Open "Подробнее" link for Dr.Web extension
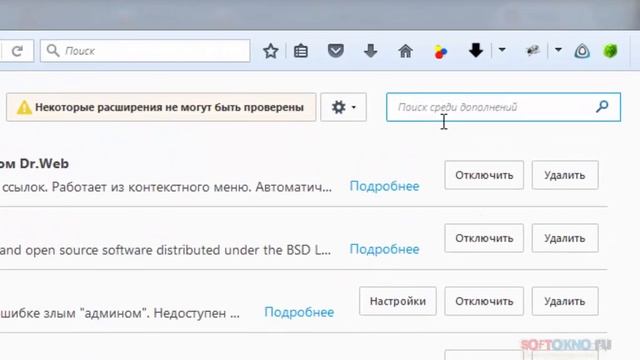640x360 pixels. 384,187
